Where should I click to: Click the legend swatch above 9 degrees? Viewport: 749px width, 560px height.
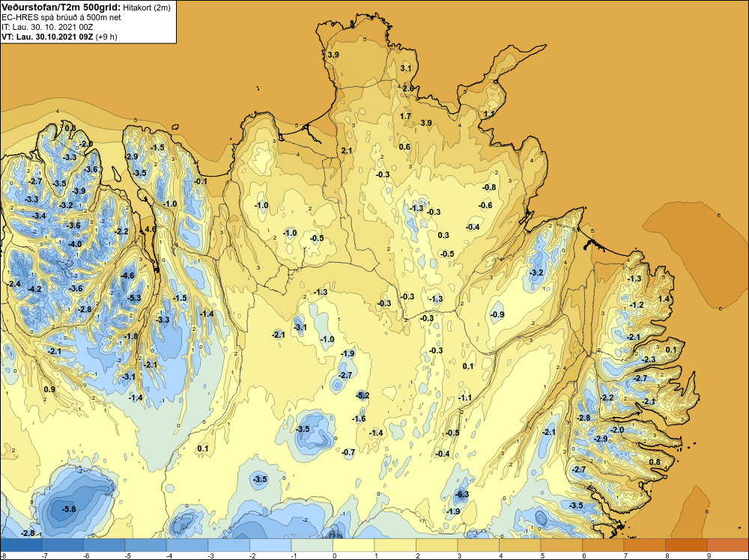[x=727, y=545]
